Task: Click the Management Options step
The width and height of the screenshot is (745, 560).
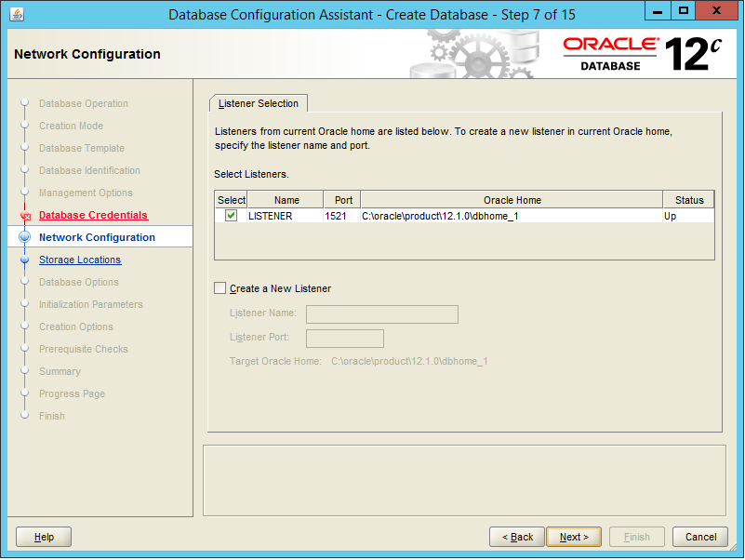Action: [86, 193]
